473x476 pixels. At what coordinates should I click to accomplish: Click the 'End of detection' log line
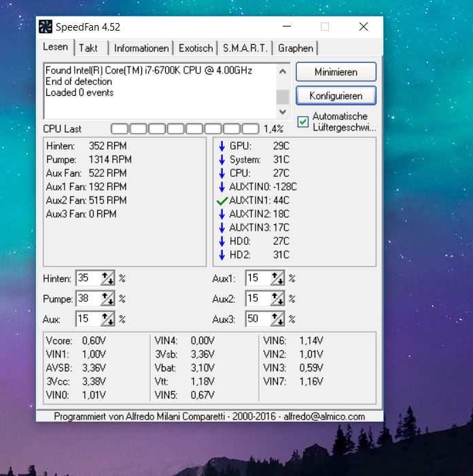tap(79, 82)
